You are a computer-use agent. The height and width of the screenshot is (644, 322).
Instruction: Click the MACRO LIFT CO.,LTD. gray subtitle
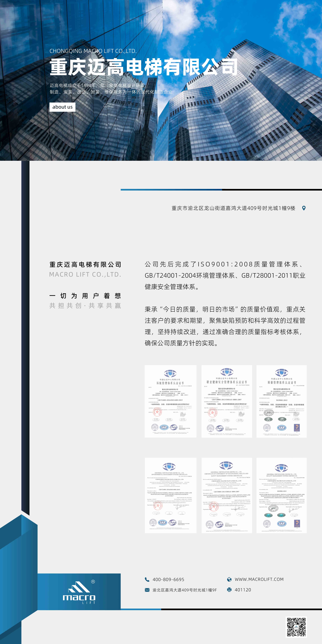pos(85,275)
